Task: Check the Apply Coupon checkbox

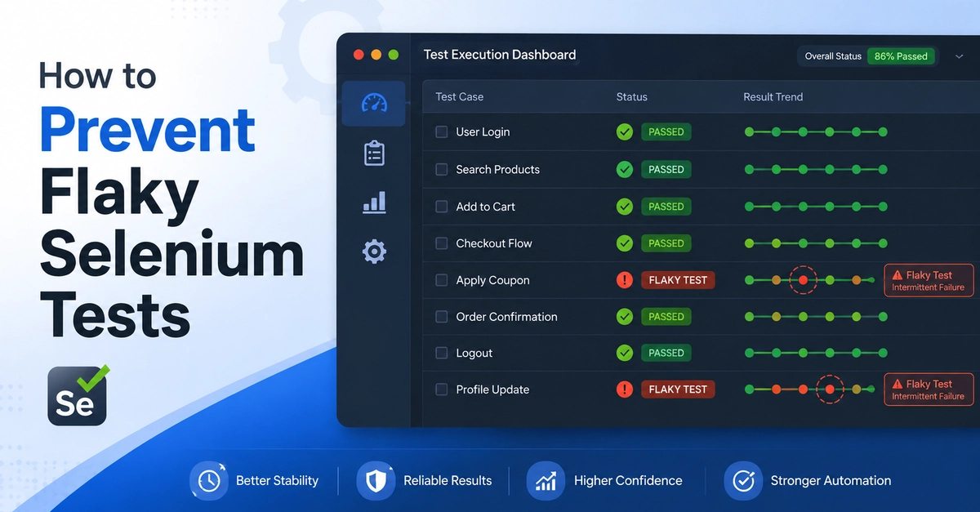Action: point(441,280)
